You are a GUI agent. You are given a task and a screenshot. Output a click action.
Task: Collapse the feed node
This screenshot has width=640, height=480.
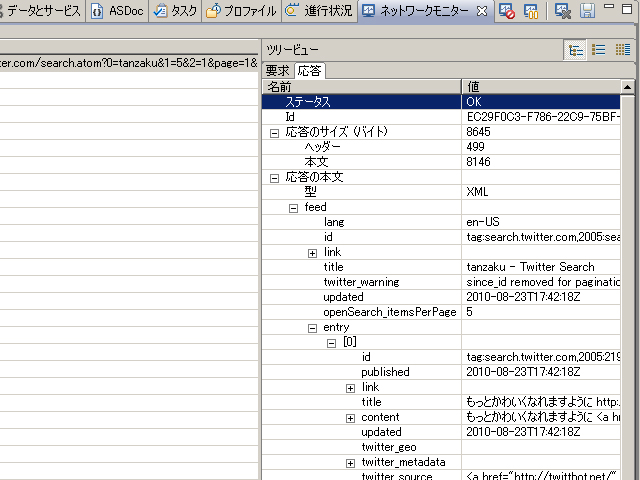tap(293, 208)
